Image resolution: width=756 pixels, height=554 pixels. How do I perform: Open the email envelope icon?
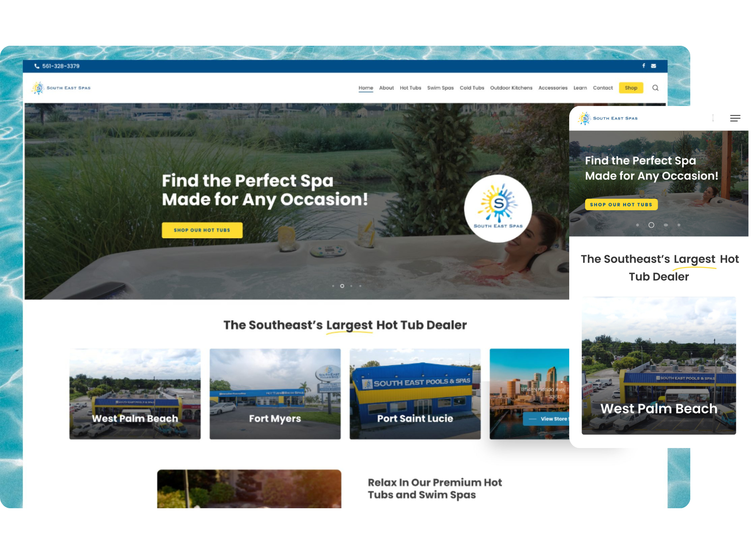tap(653, 66)
